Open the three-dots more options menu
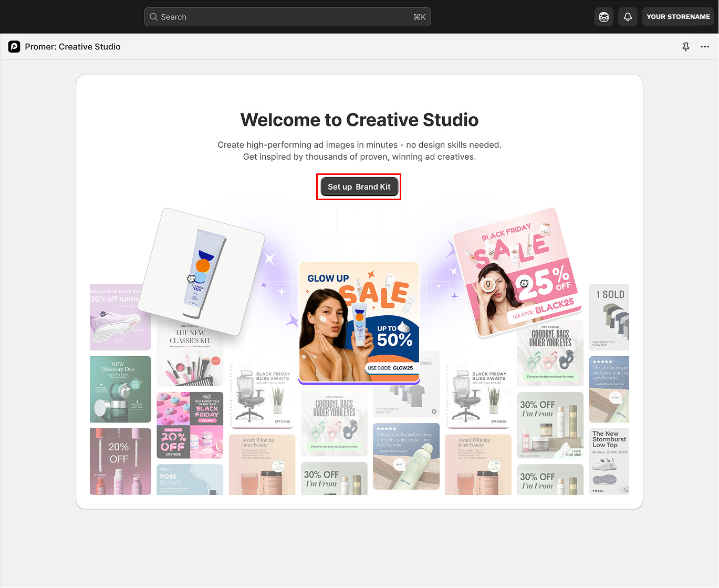Image resolution: width=719 pixels, height=588 pixels. point(705,47)
